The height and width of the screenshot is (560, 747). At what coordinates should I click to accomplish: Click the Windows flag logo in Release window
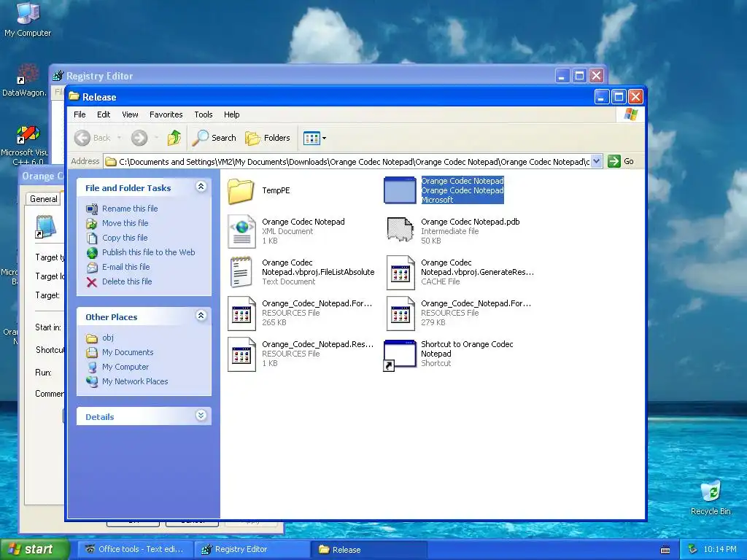click(631, 114)
